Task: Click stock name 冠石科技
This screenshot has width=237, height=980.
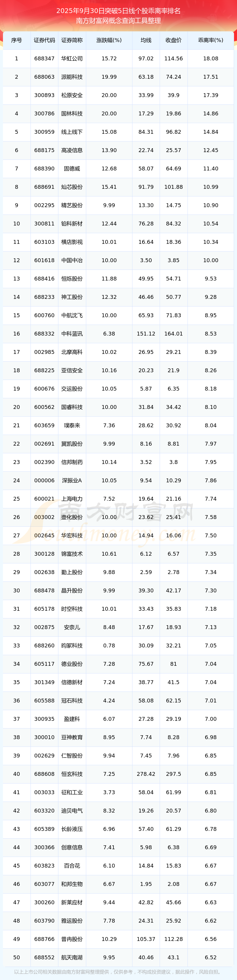Action: pos(72,701)
